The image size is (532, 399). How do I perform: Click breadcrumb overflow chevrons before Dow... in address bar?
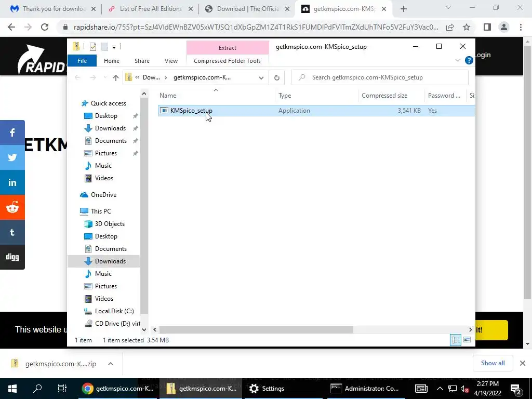tap(137, 78)
